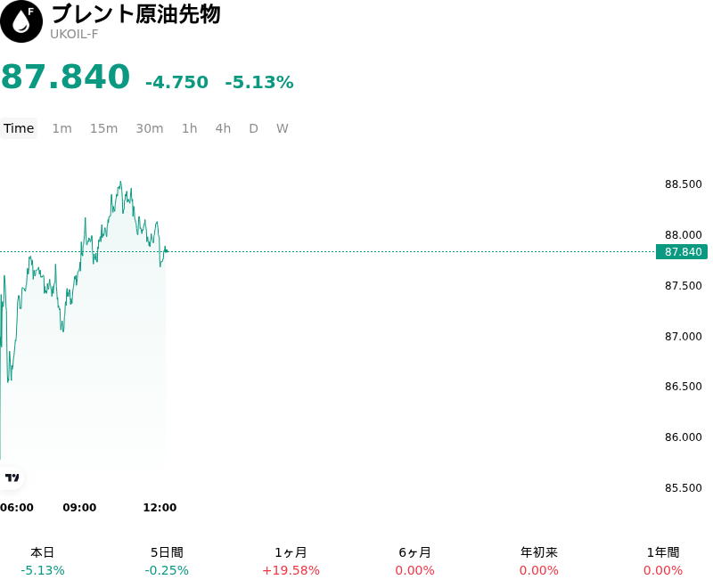Select the 年初来 performance range
713x588 pixels.
click(539, 561)
